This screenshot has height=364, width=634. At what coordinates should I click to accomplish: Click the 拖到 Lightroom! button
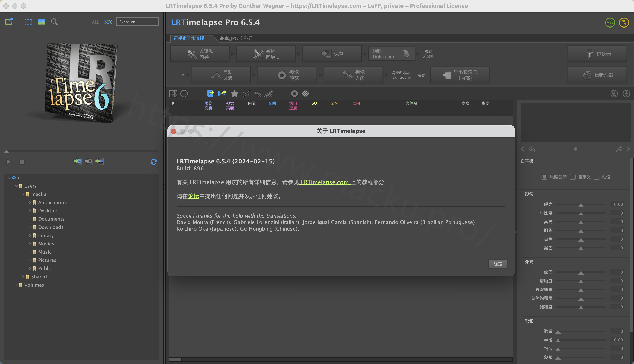click(392, 54)
